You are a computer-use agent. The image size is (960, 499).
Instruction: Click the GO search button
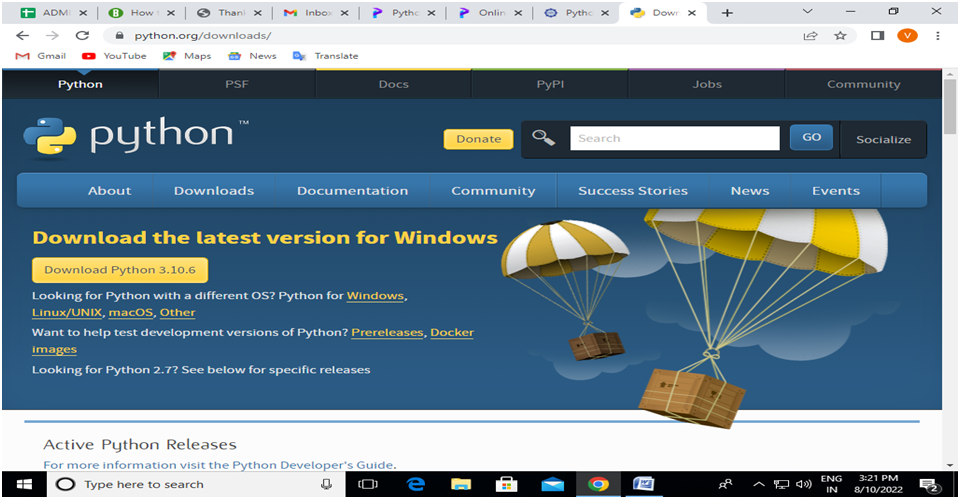(811, 137)
